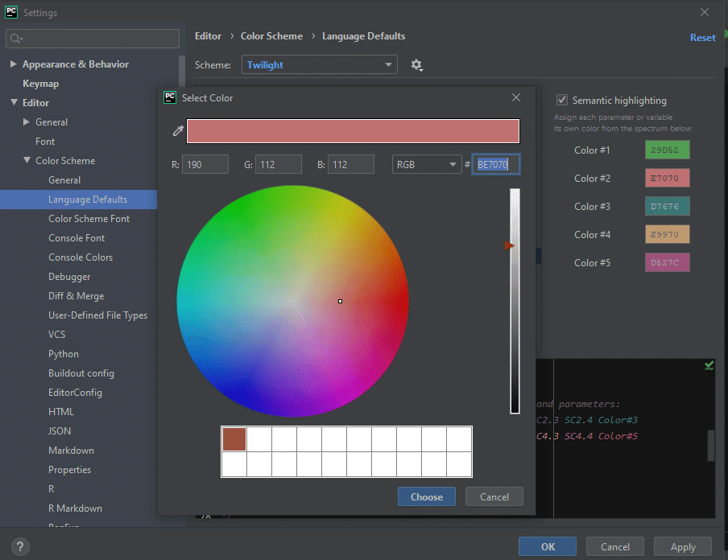Click the Choose button
Screen dimensions: 728x560
point(427,497)
